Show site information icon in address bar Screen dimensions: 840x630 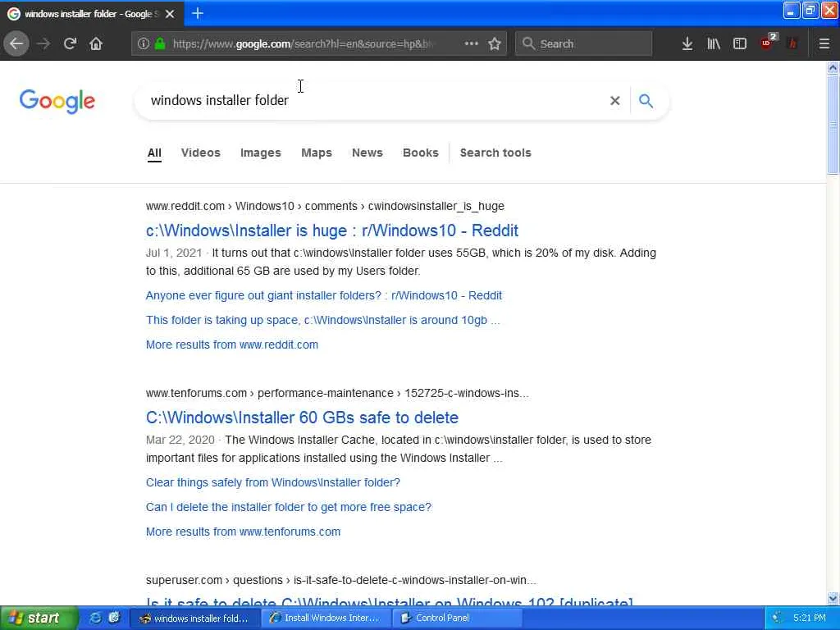(143, 43)
